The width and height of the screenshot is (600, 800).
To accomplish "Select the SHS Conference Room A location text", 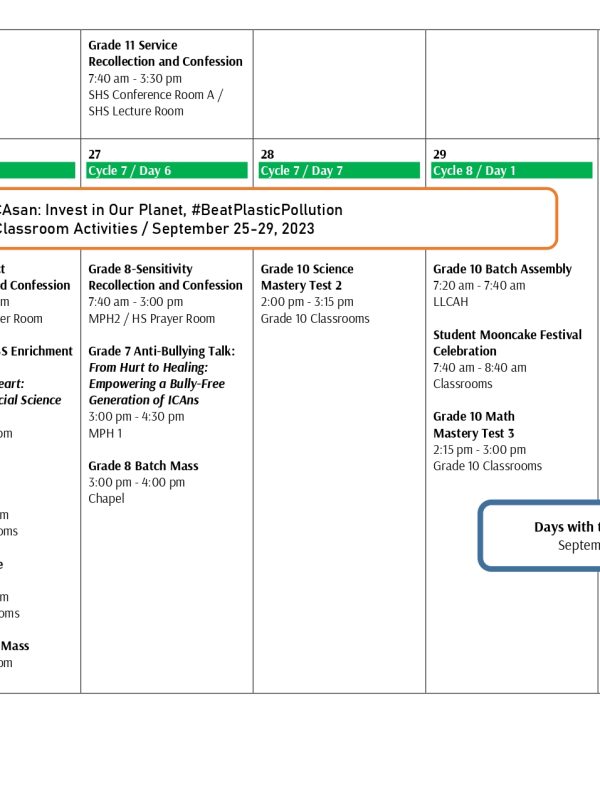I will coord(155,95).
